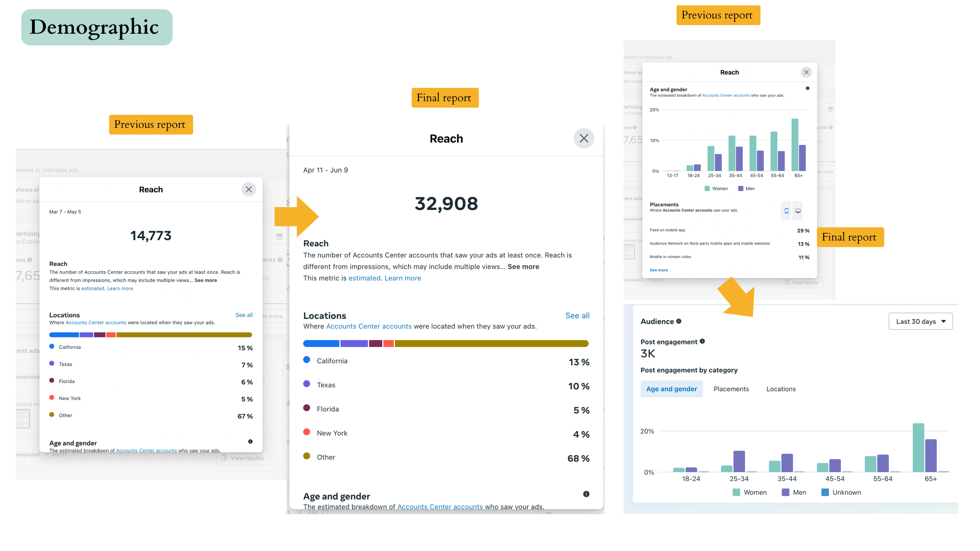Click Age and gender info icon in final report

586,494
